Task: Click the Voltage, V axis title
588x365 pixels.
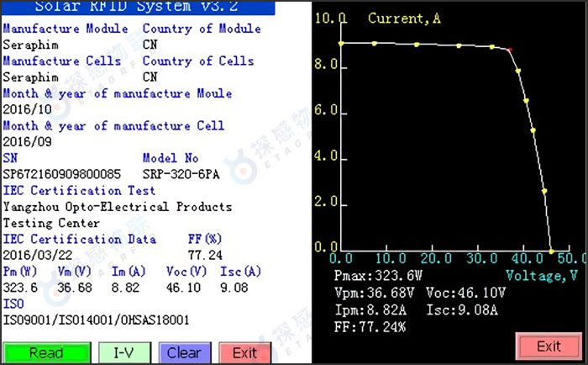Action: pos(542,276)
